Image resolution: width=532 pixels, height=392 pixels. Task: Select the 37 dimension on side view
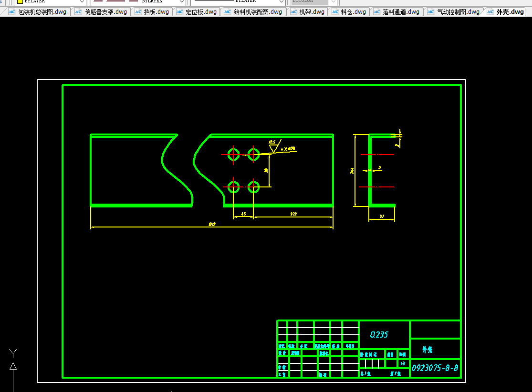tap(382, 217)
